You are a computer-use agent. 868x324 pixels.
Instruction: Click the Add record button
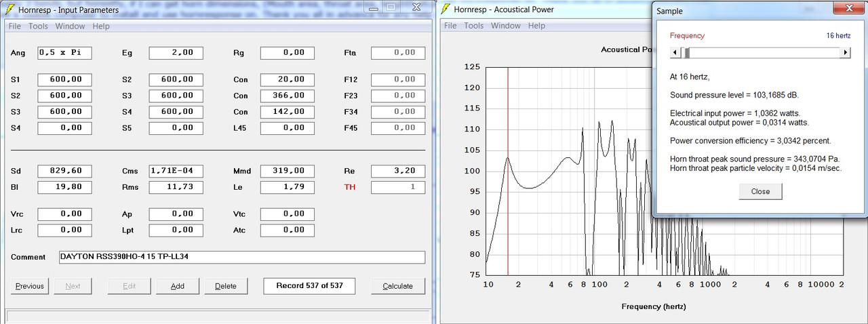tap(178, 286)
